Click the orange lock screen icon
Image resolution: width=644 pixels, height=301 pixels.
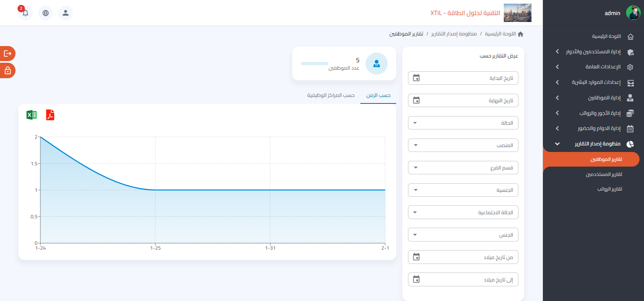coord(7,70)
